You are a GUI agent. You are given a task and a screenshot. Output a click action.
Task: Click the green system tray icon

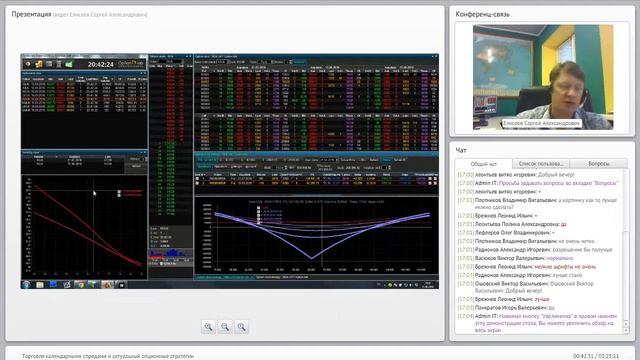pos(390,285)
